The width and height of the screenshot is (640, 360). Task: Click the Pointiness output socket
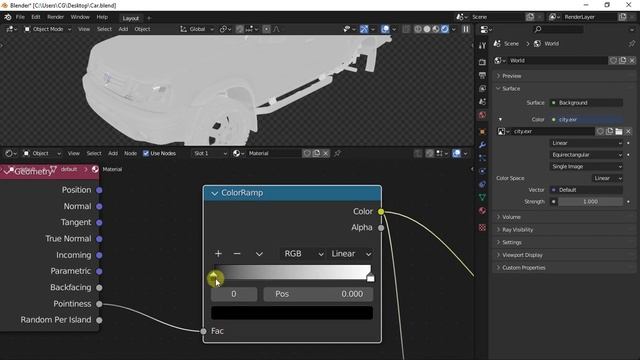point(99,304)
